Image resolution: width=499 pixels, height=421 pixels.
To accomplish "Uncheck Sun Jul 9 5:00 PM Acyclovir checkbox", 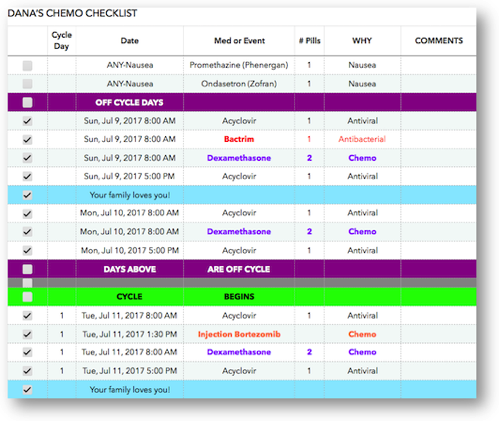I will [27, 176].
